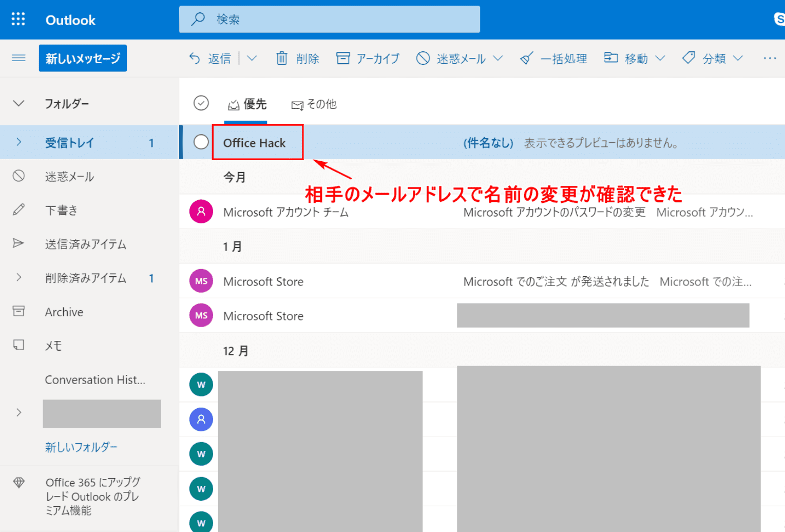Click the search magnifier icon
This screenshot has width=785, height=532.
pyautogui.click(x=198, y=20)
